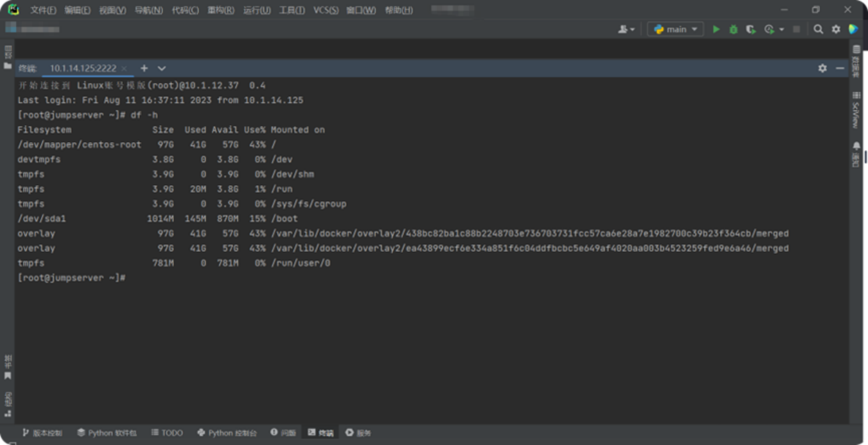
Task: Open the VCS(S) menu
Action: (x=326, y=10)
